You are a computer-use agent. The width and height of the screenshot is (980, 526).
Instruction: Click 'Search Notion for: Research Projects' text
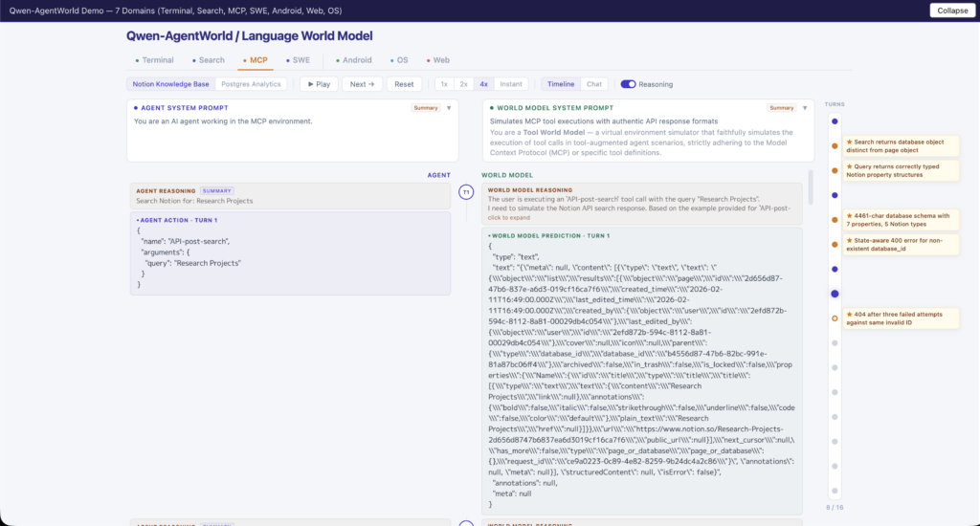pos(194,201)
